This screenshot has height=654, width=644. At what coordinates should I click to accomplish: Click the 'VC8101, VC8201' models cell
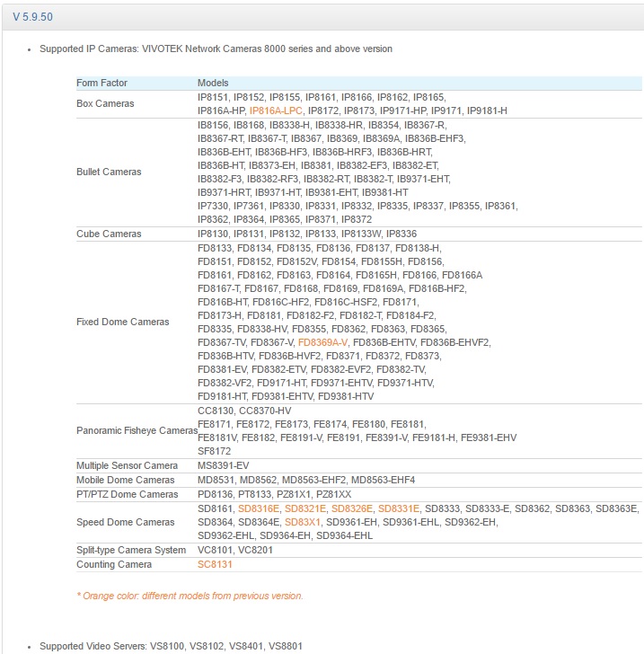[234, 550]
